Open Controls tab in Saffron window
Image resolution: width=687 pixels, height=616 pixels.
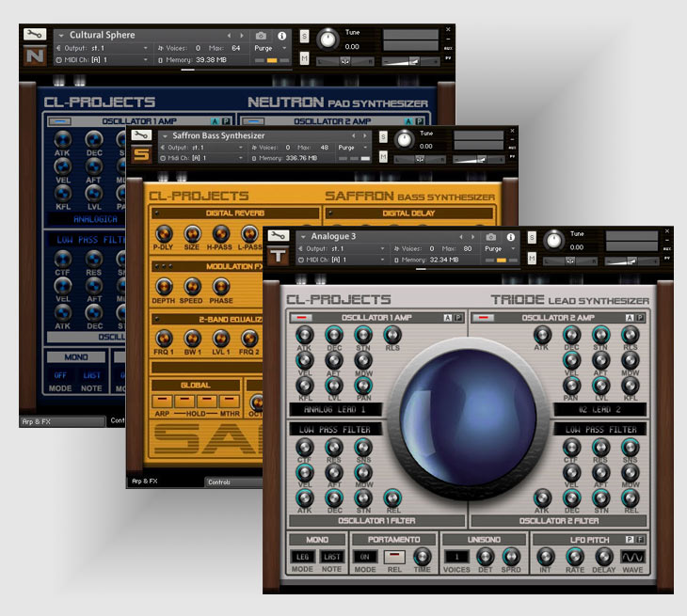(220, 482)
